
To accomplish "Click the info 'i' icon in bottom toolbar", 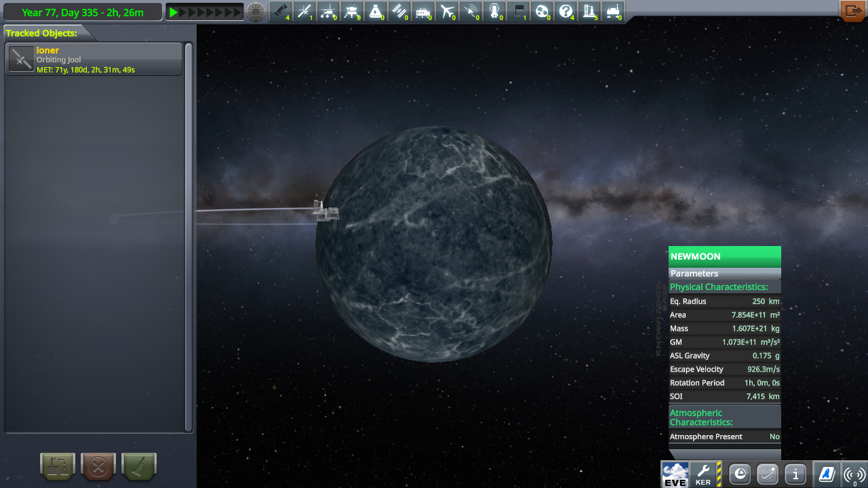I will pos(795,474).
